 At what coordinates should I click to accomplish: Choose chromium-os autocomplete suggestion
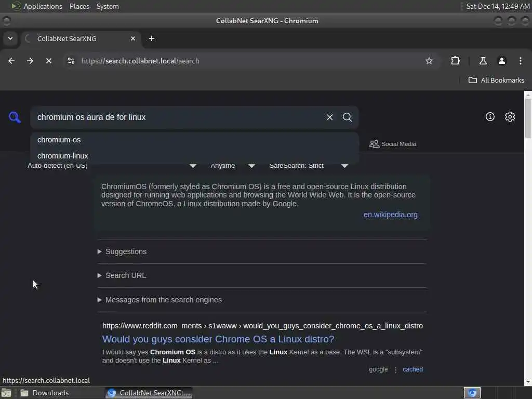(x=194, y=140)
